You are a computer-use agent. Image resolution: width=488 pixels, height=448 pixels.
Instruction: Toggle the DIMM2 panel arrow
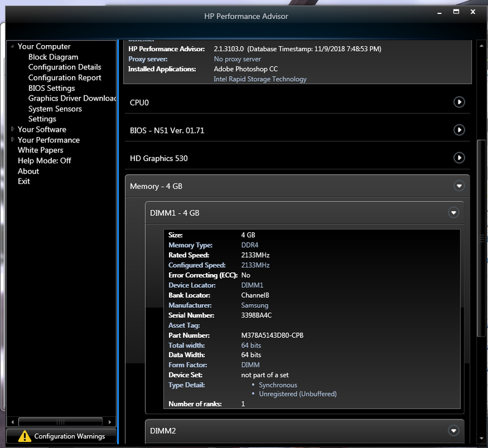tap(453, 431)
